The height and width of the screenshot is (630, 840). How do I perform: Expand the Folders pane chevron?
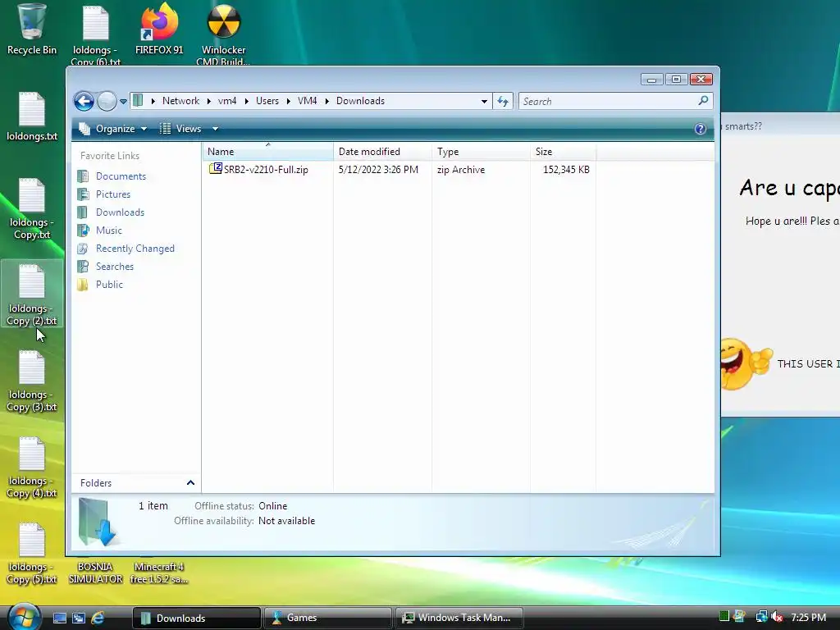[x=190, y=482]
